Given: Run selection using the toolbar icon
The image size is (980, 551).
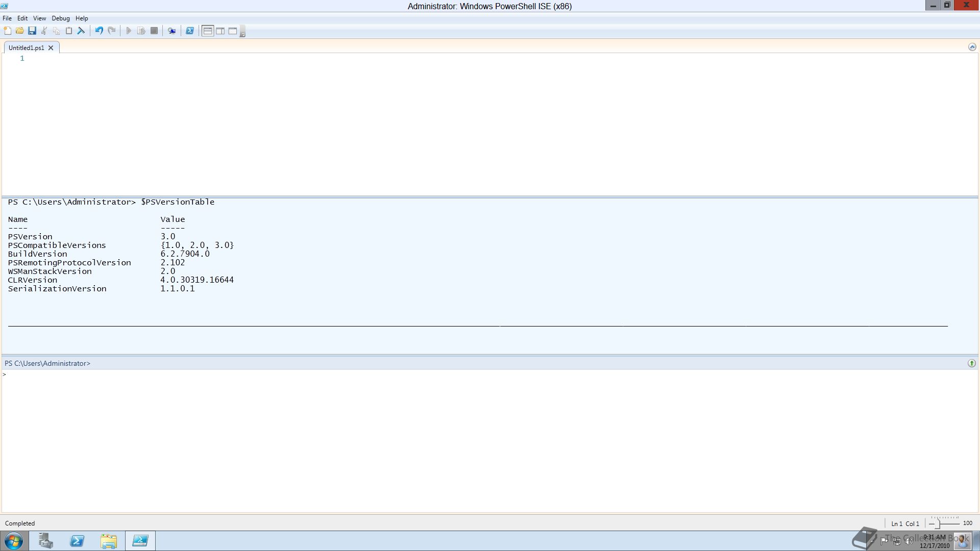Looking at the screenshot, I should 141,31.
